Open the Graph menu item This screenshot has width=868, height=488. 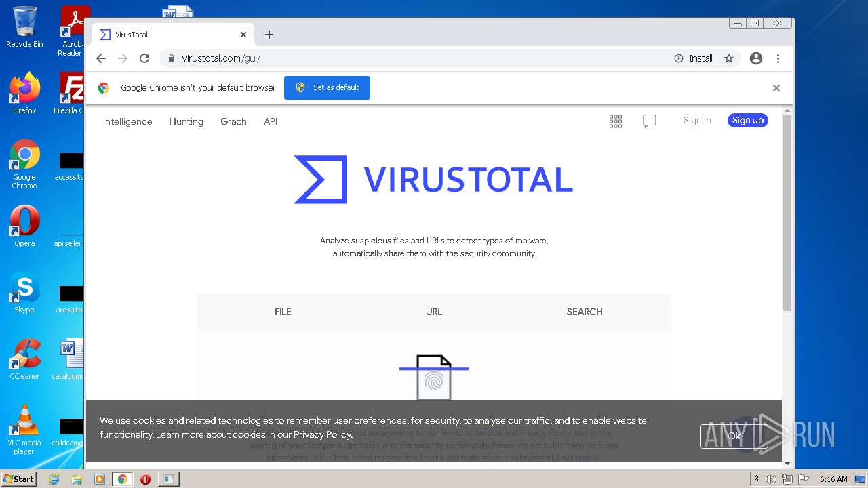click(x=233, y=121)
